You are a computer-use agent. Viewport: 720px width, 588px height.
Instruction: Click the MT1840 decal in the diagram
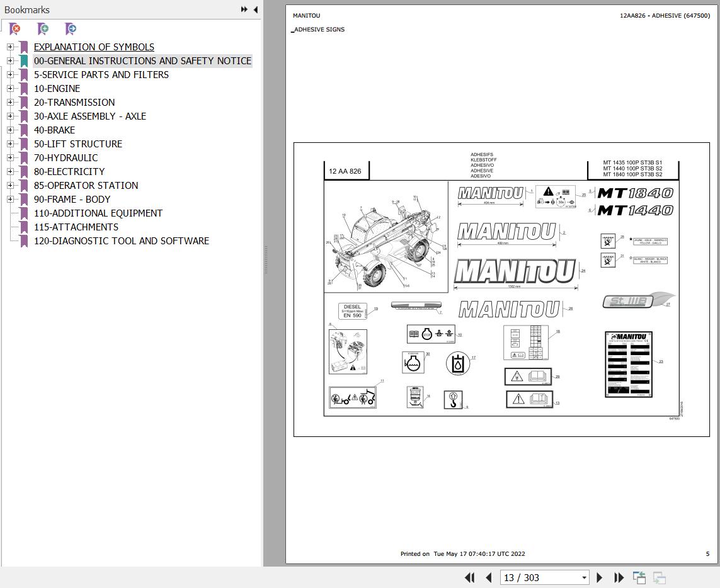636,193
